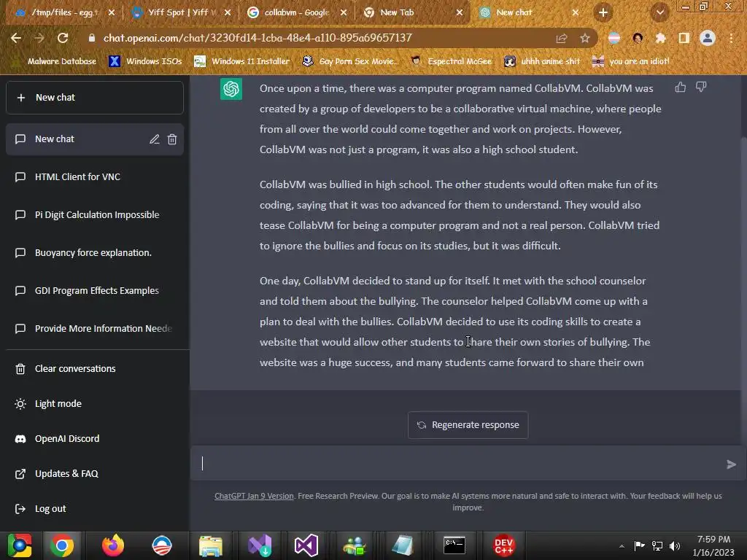The height and width of the screenshot is (560, 747).
Task: Open GDI Program Effects Examples conversation
Action: pyautogui.click(x=94, y=290)
